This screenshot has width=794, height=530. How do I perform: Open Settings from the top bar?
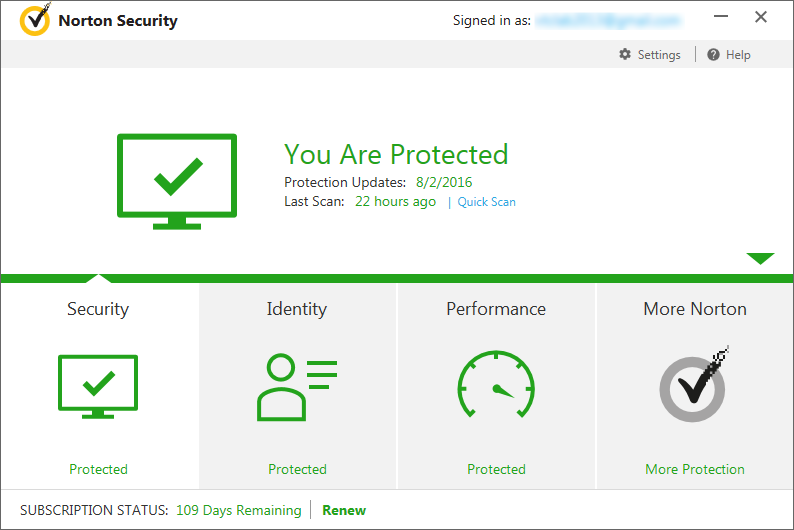click(659, 55)
